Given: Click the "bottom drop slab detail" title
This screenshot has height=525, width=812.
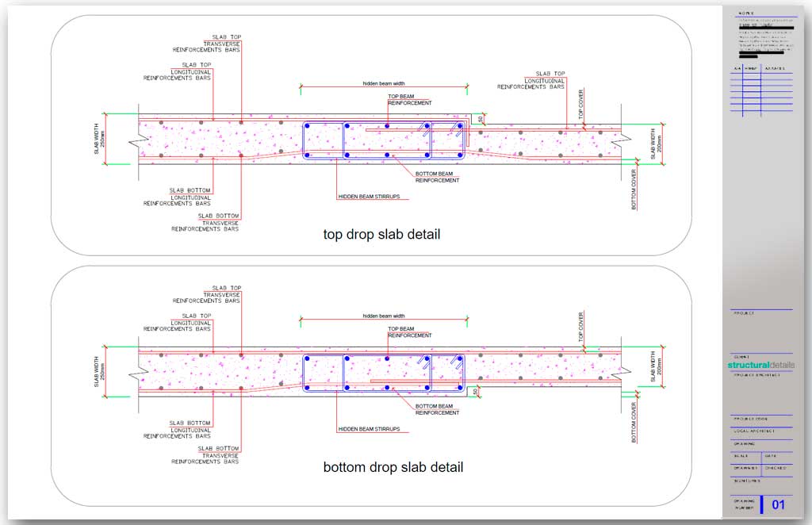Looking at the screenshot, I should pos(393,467).
